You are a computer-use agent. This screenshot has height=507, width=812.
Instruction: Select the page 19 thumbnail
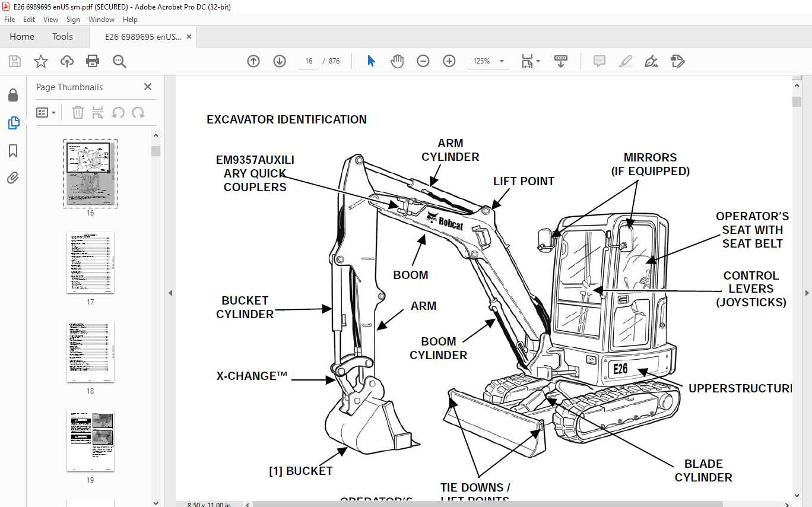[90, 441]
